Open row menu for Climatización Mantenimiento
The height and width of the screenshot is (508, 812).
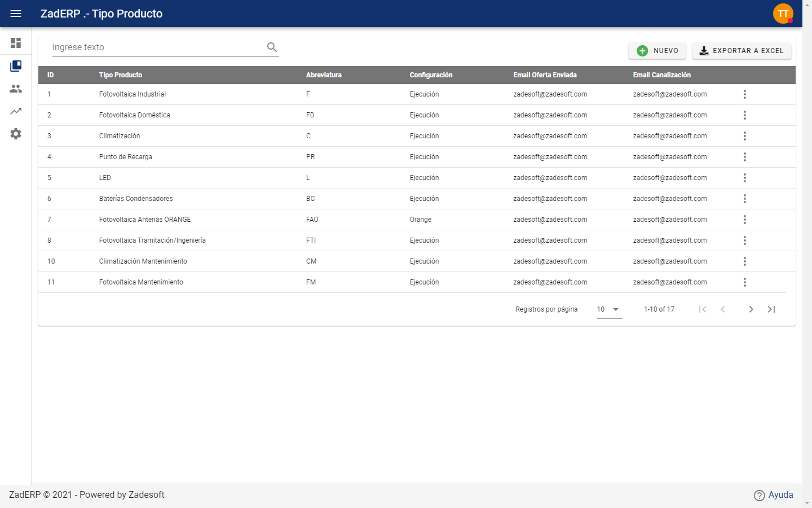coord(745,261)
